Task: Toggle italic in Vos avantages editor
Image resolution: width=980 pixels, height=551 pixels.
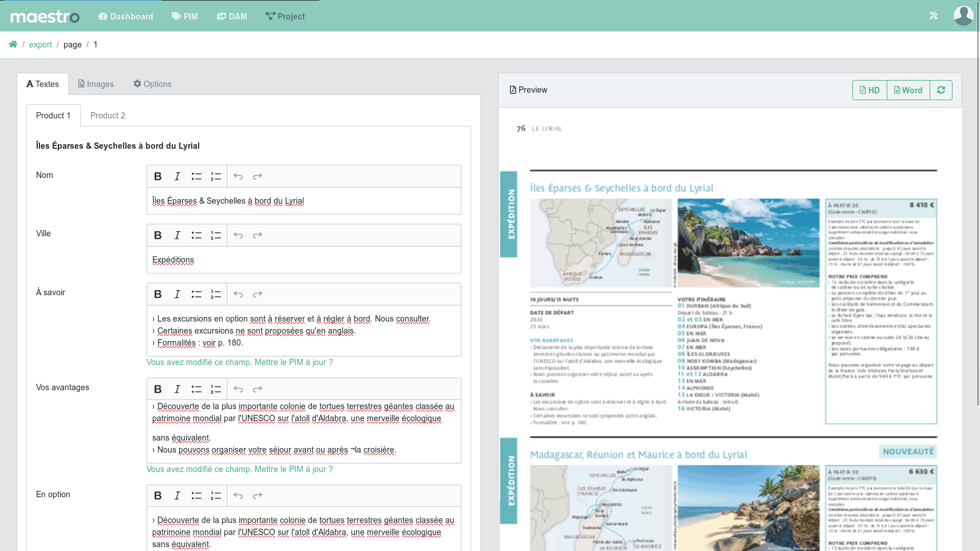Action: pos(177,390)
